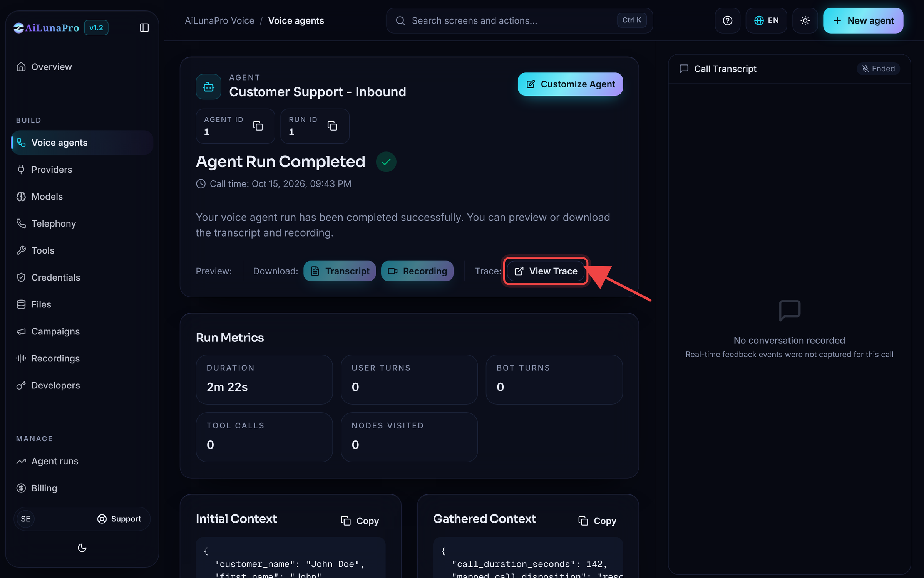Download the Recording
The image size is (924, 578).
(417, 271)
